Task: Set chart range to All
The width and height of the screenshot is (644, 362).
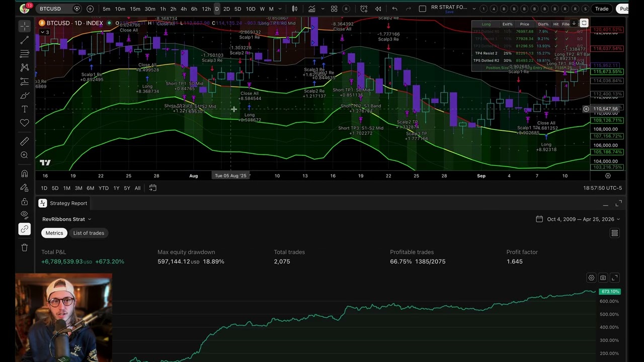Action: coord(137,188)
